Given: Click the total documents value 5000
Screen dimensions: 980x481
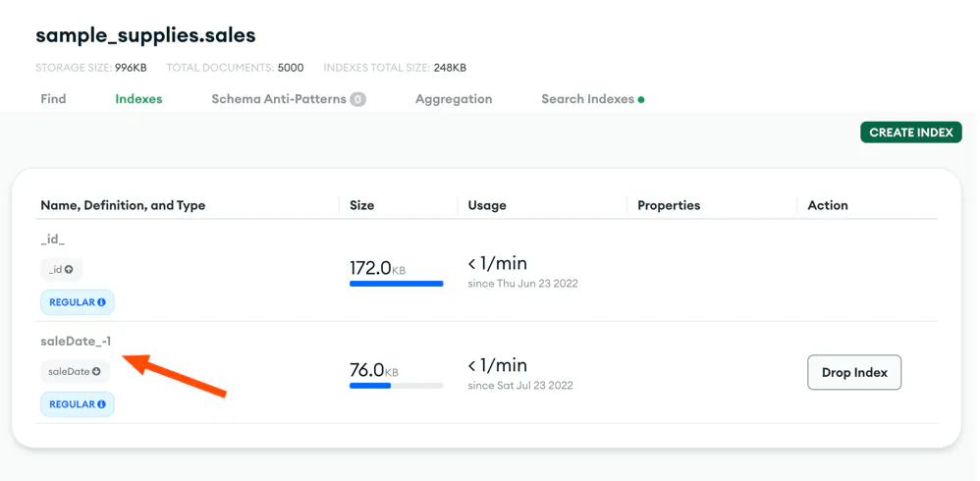Looking at the screenshot, I should pos(291,68).
